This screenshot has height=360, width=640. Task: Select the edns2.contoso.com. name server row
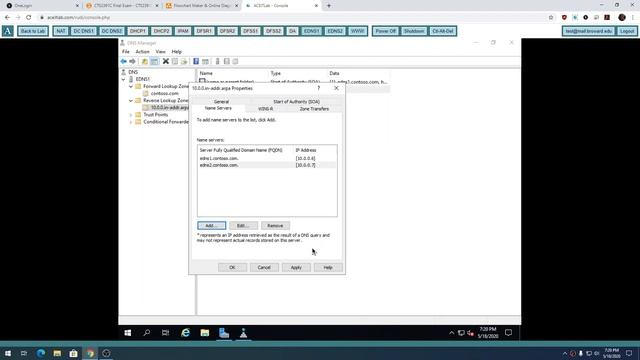(x=267, y=165)
